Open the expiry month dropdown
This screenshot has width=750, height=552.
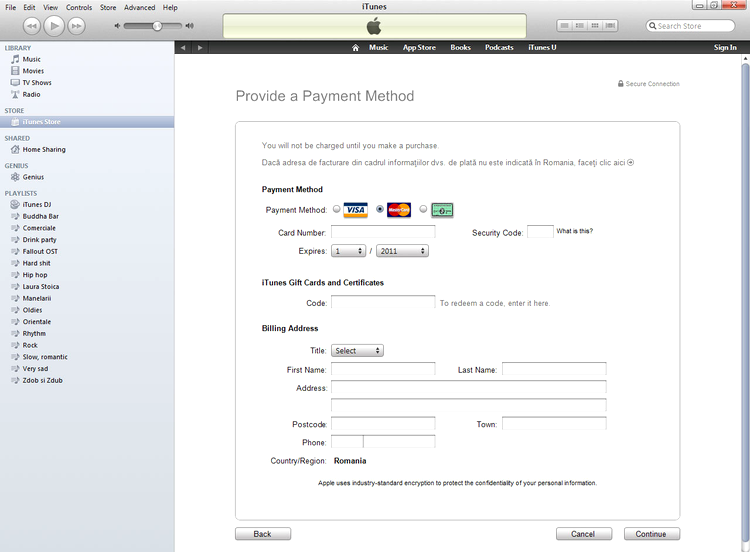[348, 251]
